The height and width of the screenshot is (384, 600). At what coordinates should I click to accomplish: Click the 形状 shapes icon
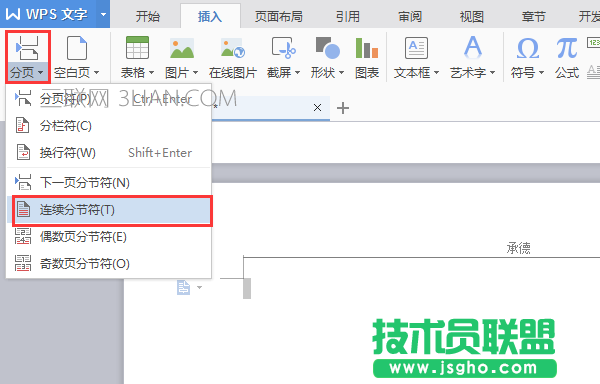pos(328,48)
